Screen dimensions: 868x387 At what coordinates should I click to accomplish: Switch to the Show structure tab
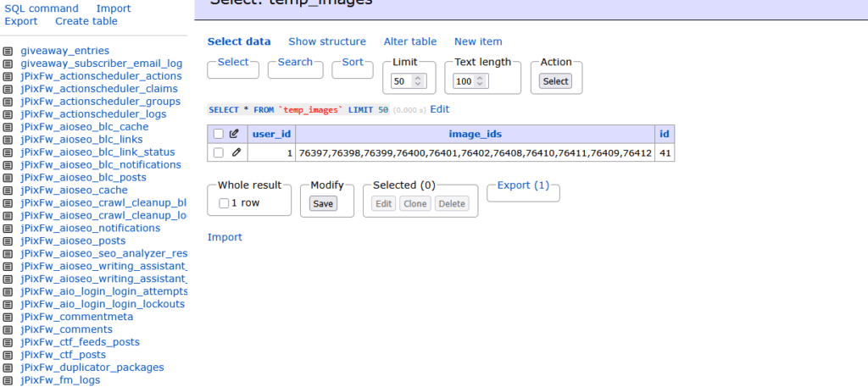[x=327, y=41]
